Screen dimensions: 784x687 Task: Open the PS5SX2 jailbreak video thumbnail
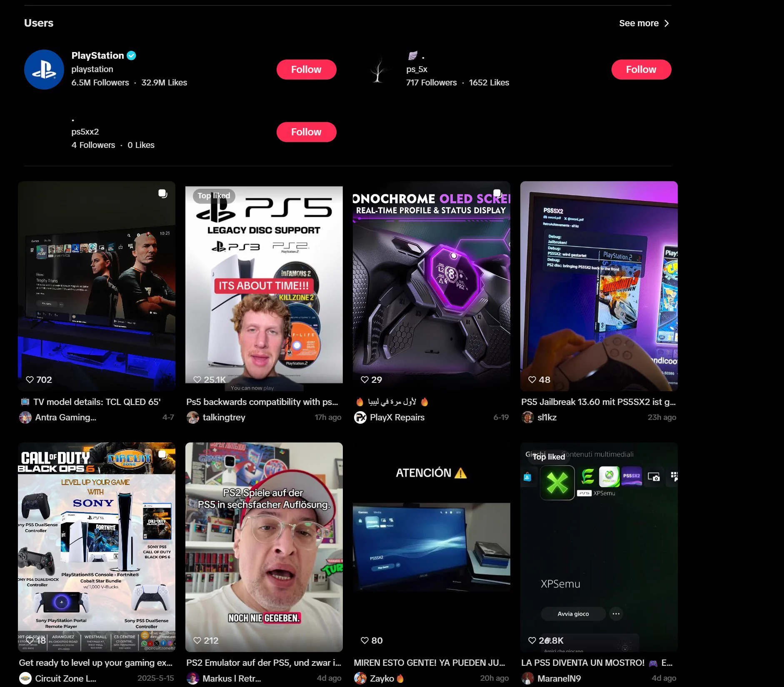tap(599, 286)
